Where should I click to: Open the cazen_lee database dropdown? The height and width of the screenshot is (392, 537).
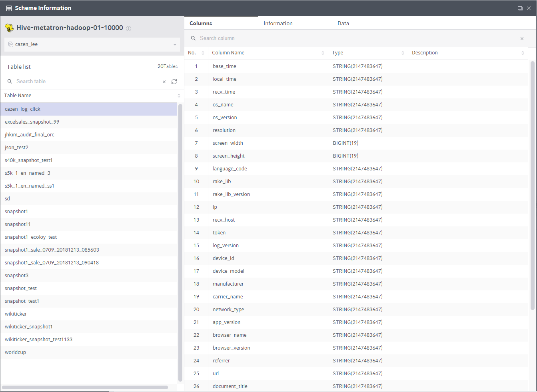click(92, 44)
